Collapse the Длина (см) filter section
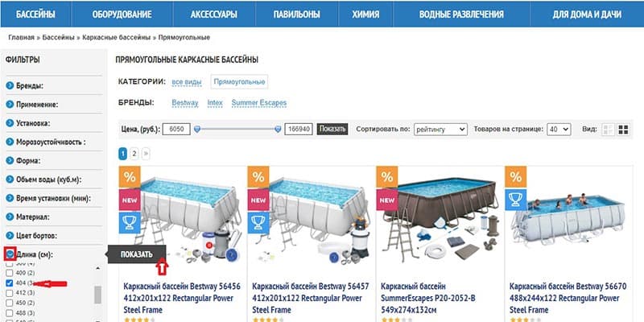This screenshot has height=322, width=644. 10,254
